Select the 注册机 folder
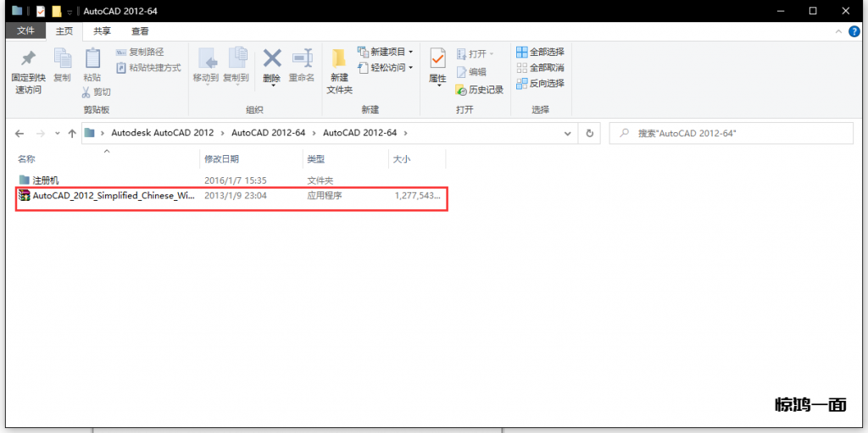Viewport: 868px width, 433px height. [x=45, y=180]
